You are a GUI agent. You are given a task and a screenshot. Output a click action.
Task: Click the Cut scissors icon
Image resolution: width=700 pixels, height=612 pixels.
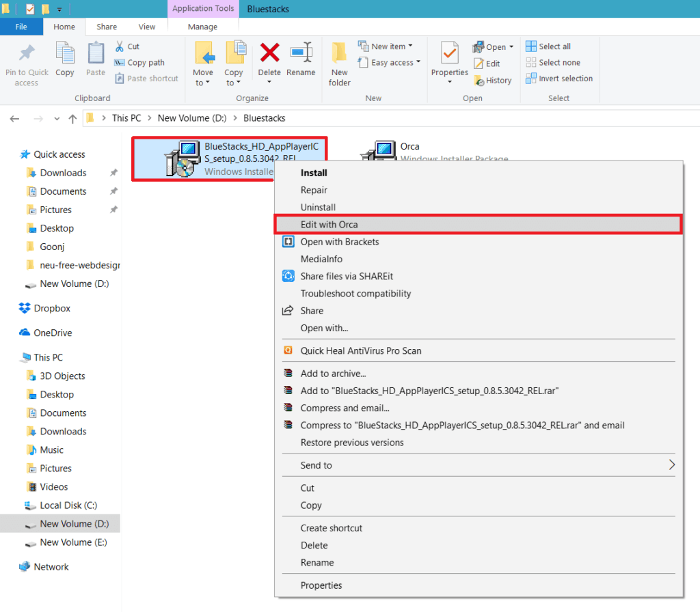click(x=119, y=46)
